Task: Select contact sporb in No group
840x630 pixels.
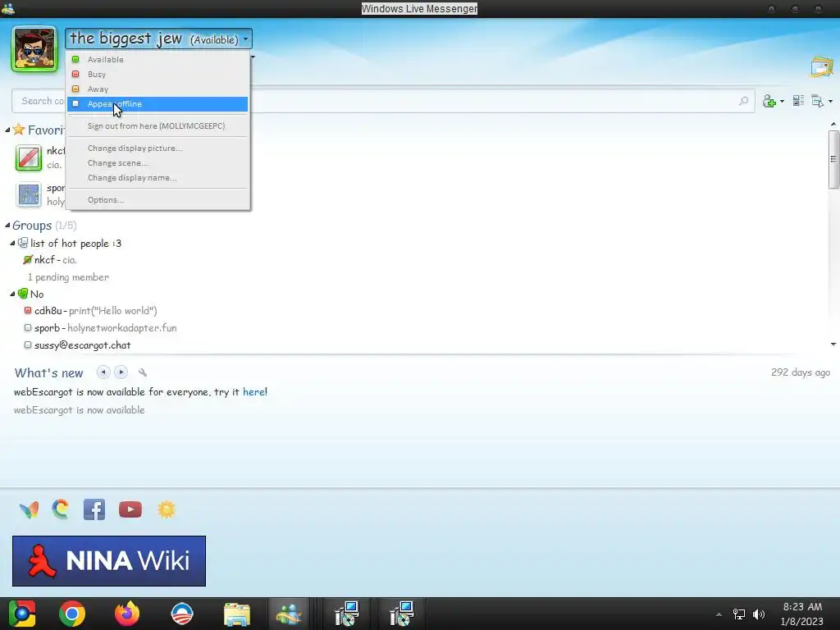Action: 100,328
